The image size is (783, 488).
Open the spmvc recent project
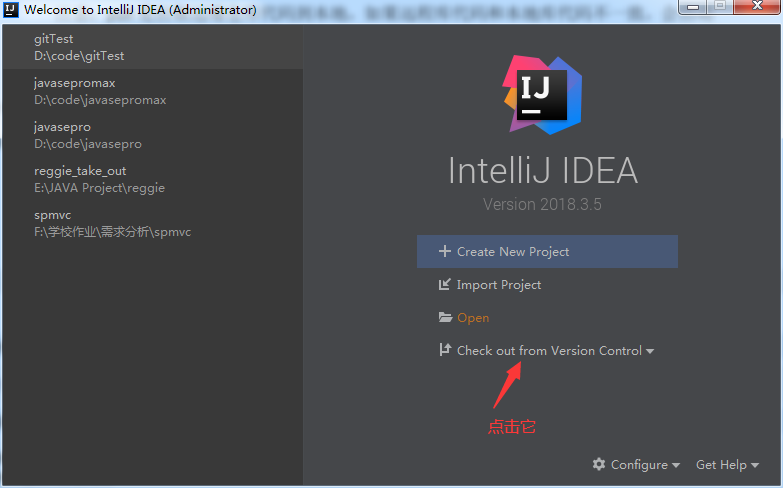tap(152, 223)
